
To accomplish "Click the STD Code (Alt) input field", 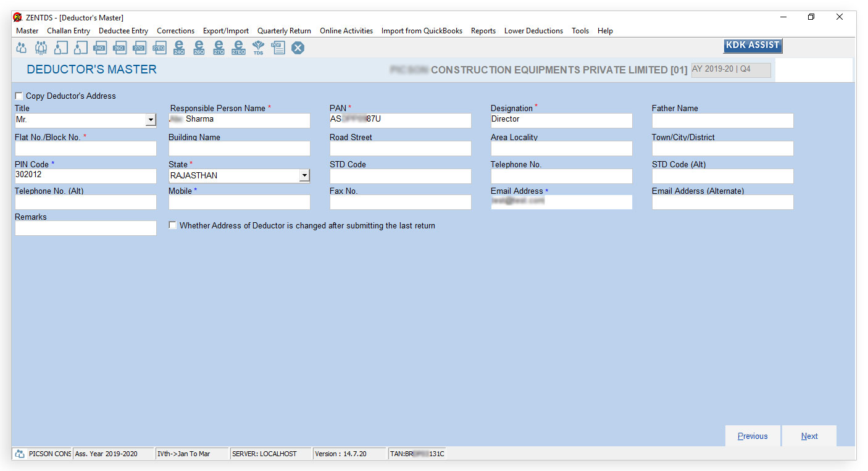I will pyautogui.click(x=723, y=176).
